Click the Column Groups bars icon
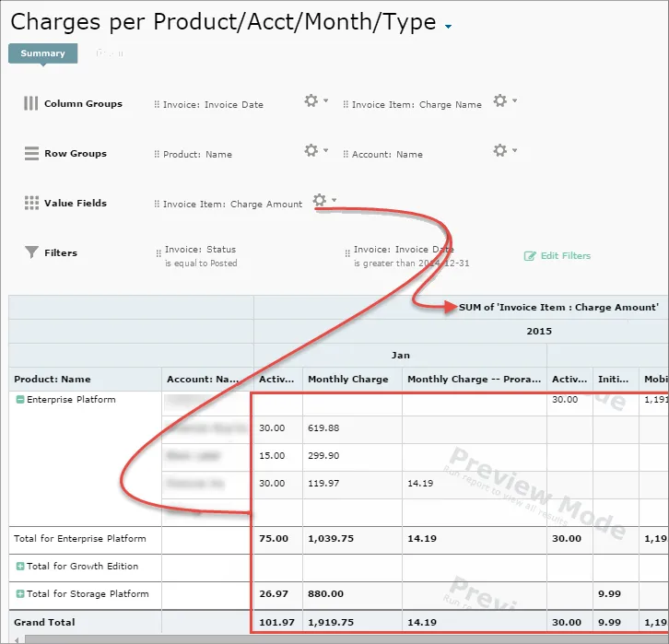The image size is (669, 644). [x=30, y=103]
